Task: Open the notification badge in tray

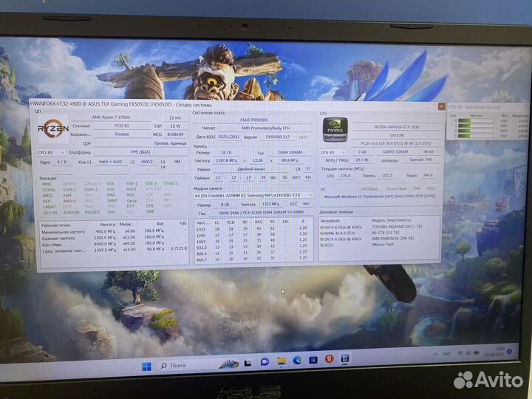Action: click(509, 352)
